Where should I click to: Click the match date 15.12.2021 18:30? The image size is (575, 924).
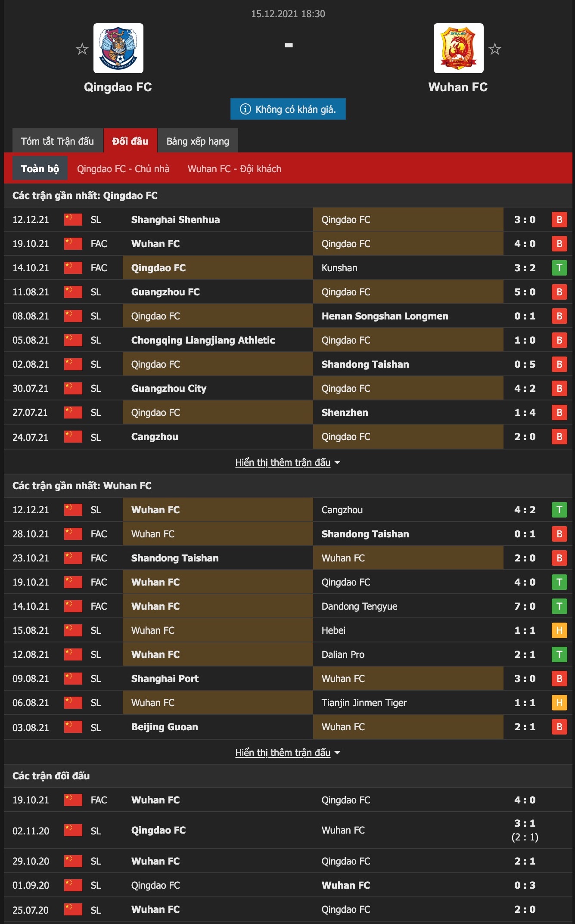point(288,14)
